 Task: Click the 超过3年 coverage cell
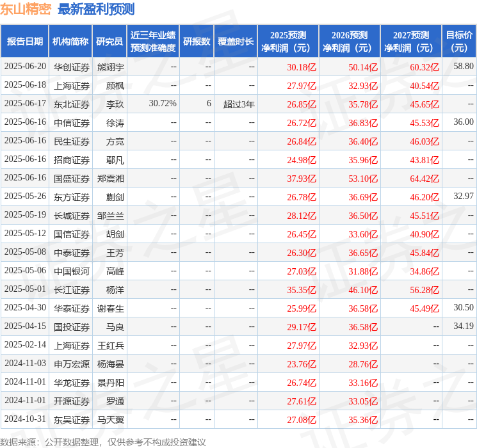pos(239,104)
